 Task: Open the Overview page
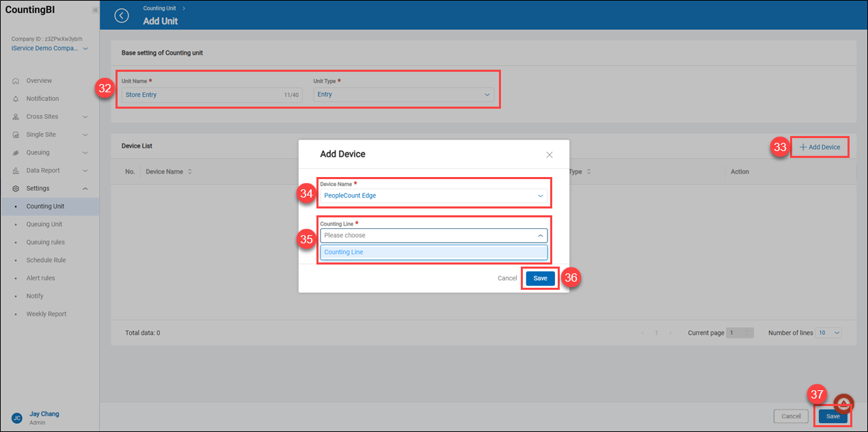coord(39,81)
